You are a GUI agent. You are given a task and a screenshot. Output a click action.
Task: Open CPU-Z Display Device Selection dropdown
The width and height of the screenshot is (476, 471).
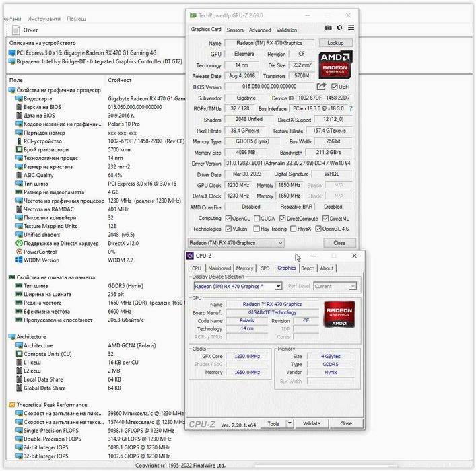[238, 286]
